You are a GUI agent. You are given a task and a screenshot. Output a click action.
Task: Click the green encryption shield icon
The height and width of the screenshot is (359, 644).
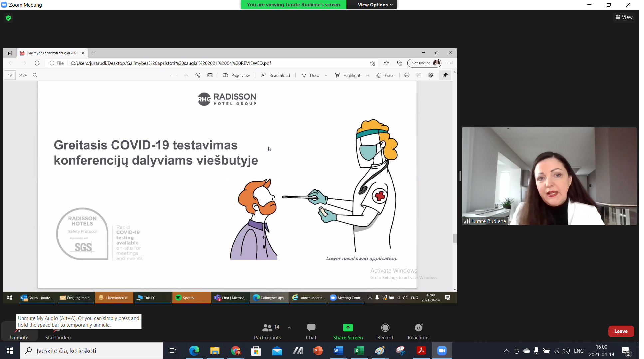pos(8,18)
